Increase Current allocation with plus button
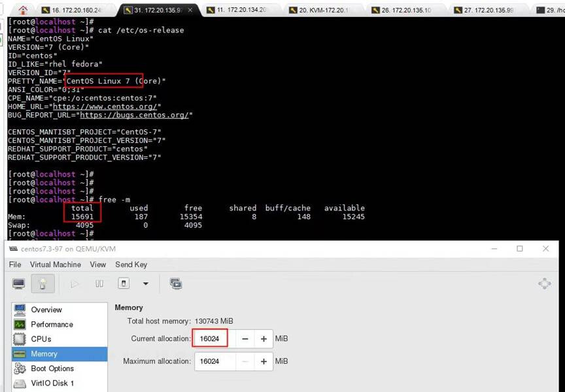The height and width of the screenshot is (392, 565). coord(264,338)
